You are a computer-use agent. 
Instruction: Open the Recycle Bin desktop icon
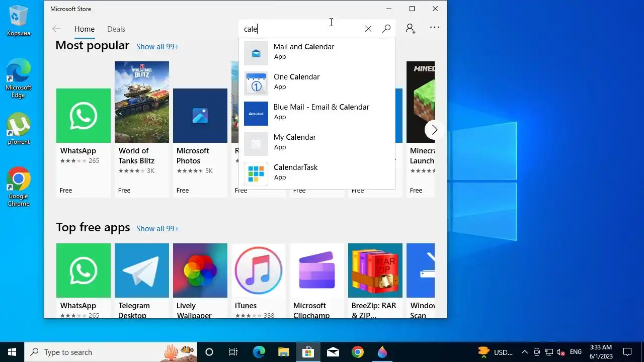pyautogui.click(x=19, y=21)
